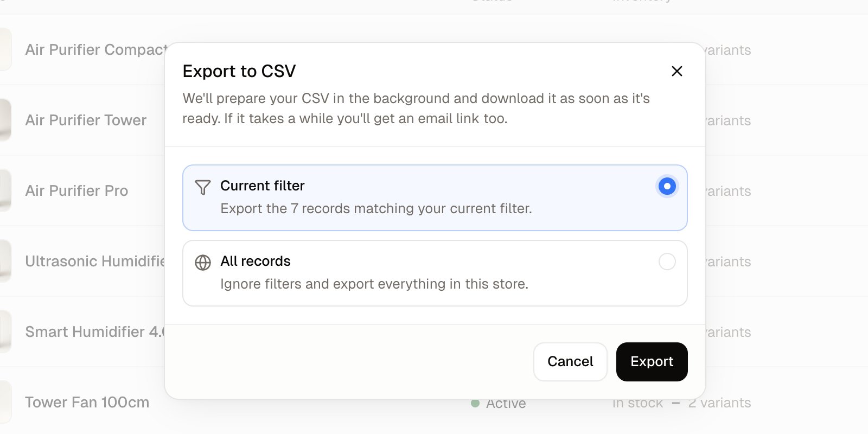Select the All records radio button
The width and height of the screenshot is (868, 434).
coord(667,261)
